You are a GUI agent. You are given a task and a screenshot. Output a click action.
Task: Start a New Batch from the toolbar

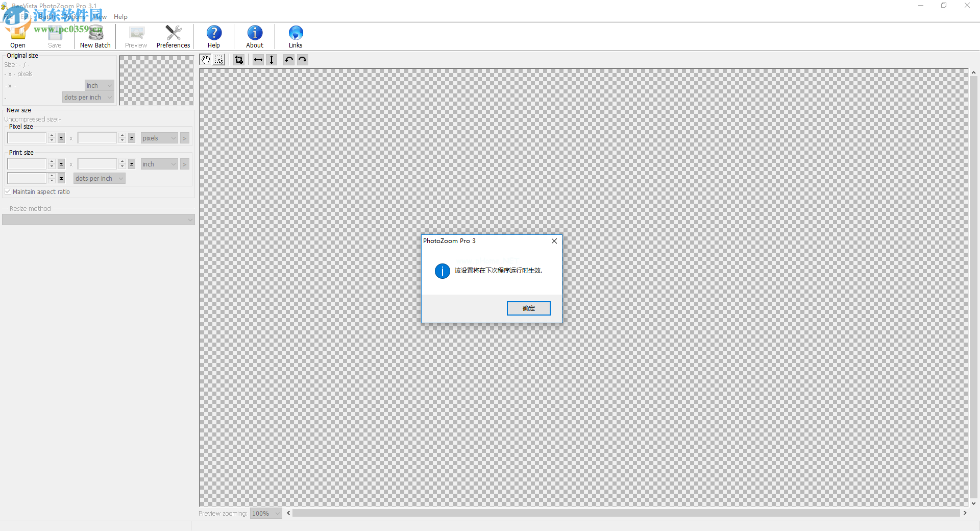95,37
